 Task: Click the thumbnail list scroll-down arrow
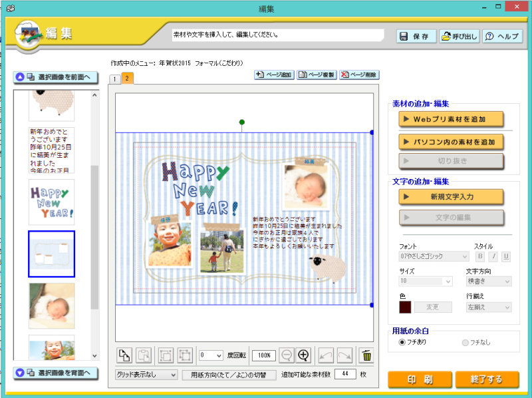coord(94,355)
